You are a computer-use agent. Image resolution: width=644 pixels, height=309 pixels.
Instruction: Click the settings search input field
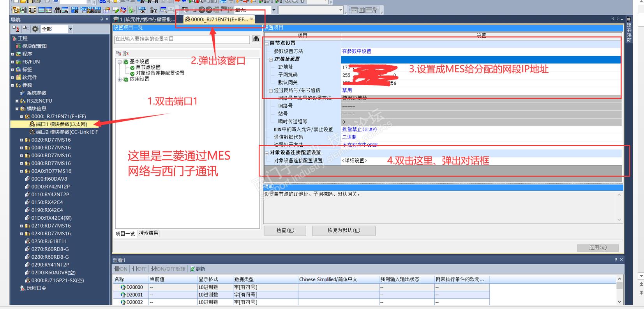[182, 39]
